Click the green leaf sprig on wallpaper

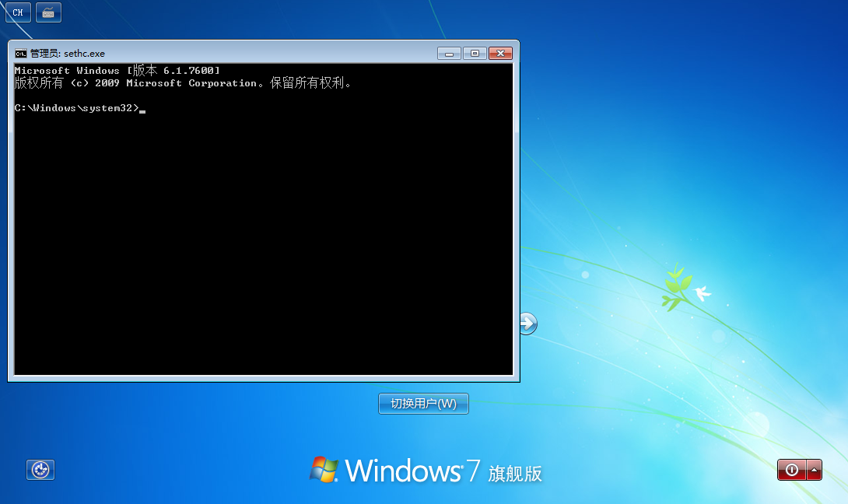pyautogui.click(x=675, y=288)
